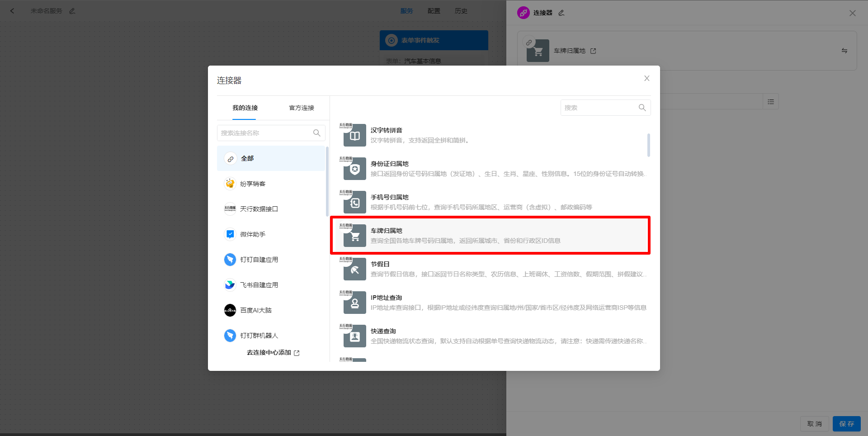Select the 全部 category in sidebar
Image resolution: width=868 pixels, height=436 pixels.
[x=247, y=158]
